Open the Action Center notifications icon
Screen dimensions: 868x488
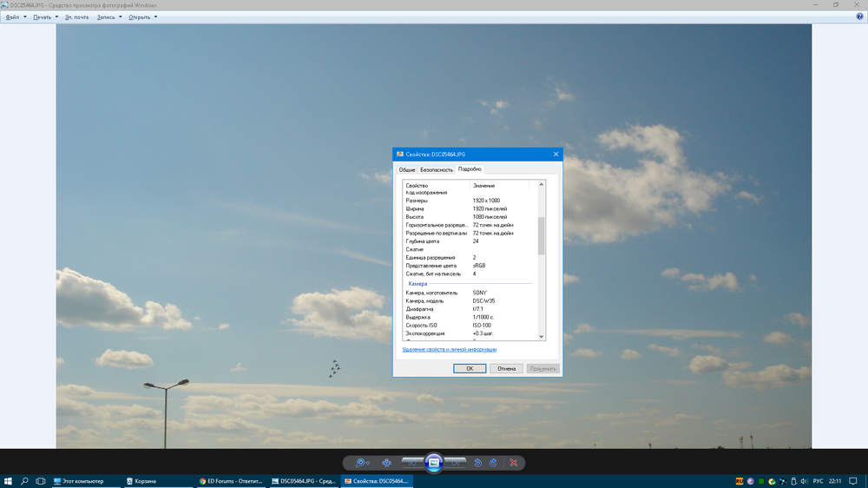point(853,481)
